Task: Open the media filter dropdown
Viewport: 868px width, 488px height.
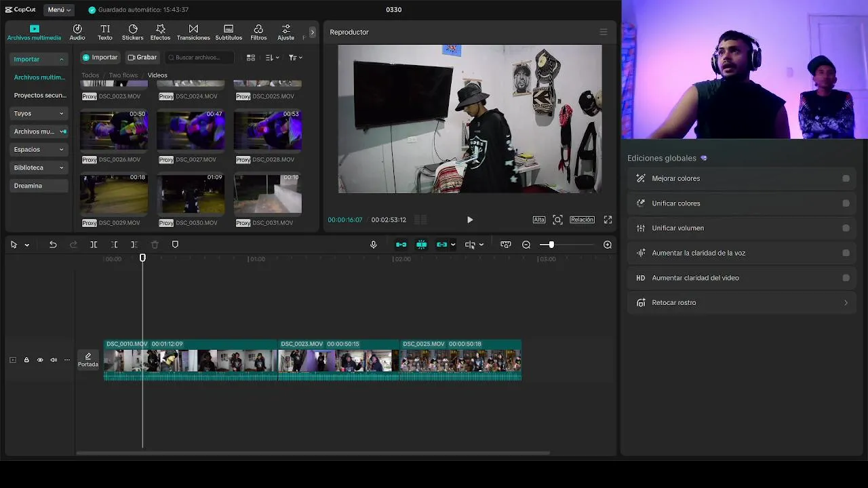Action: pyautogui.click(x=296, y=58)
